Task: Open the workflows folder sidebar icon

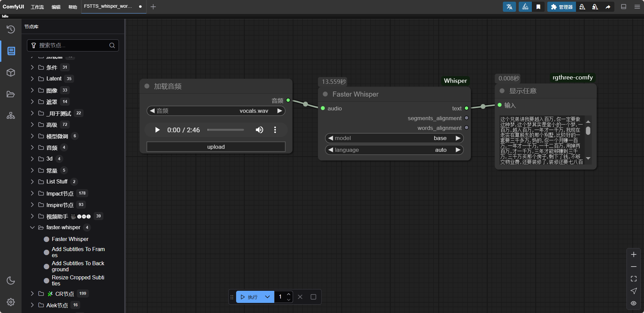Action: point(11,94)
